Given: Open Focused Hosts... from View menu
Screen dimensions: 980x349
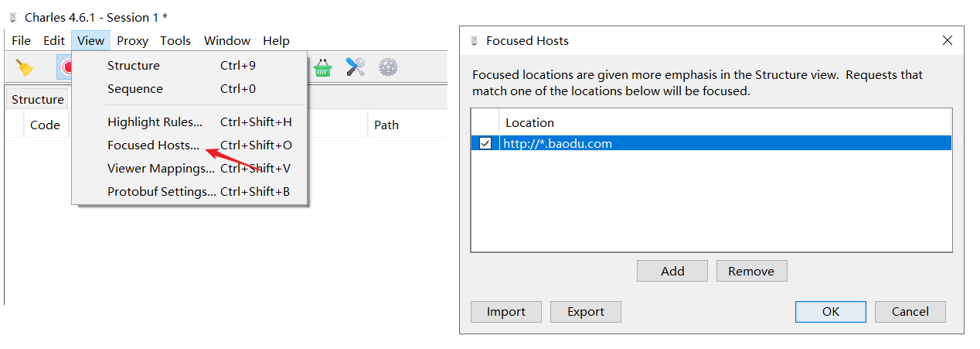Looking at the screenshot, I should coord(190,145).
